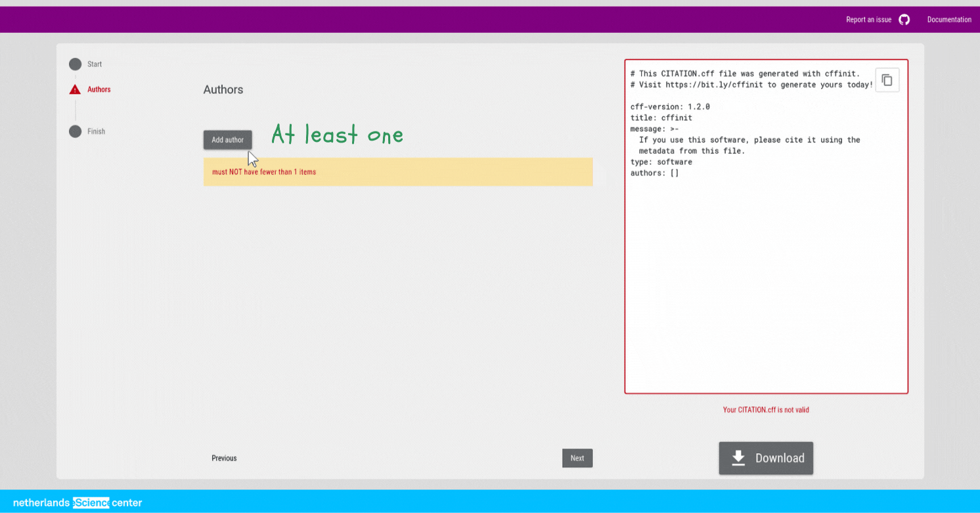Viewport: 980px width, 513px height.
Task: Click the Finish step circle icon
Action: [x=75, y=131]
